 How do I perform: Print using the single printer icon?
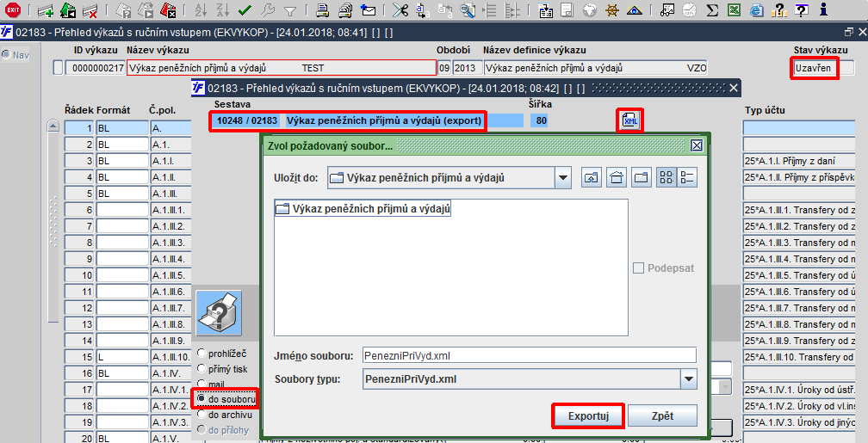point(322,10)
